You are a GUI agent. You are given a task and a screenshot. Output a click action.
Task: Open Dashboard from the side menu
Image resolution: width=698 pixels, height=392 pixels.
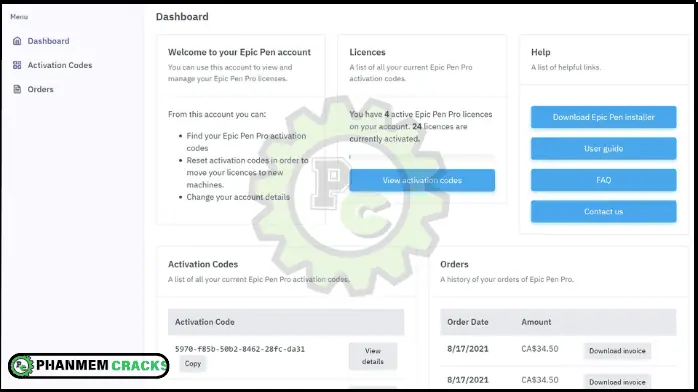[x=48, y=41]
